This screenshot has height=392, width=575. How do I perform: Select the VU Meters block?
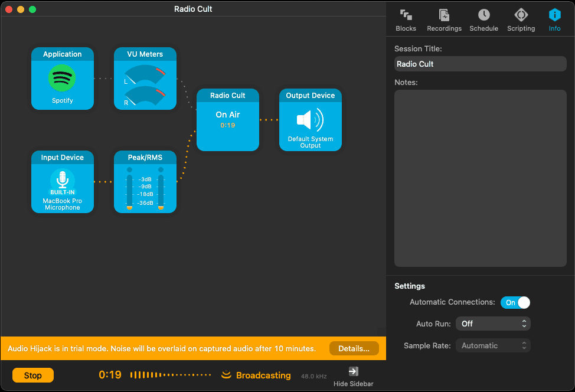point(145,79)
